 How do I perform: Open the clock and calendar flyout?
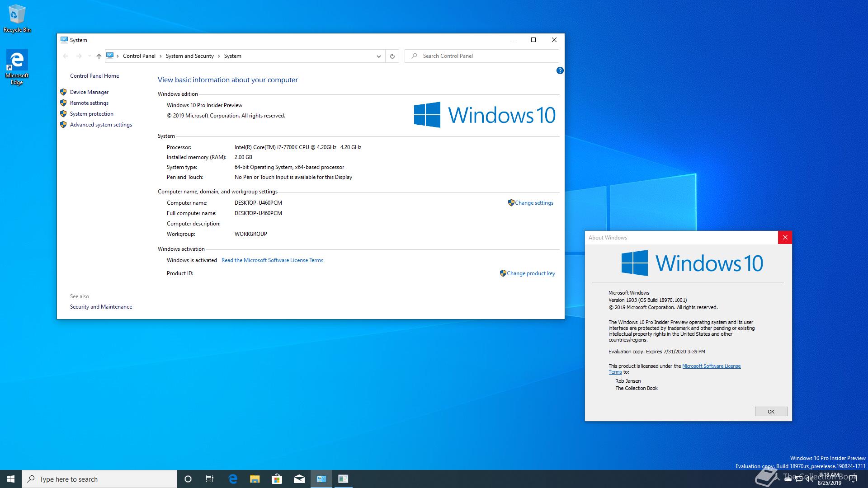[829, 479]
